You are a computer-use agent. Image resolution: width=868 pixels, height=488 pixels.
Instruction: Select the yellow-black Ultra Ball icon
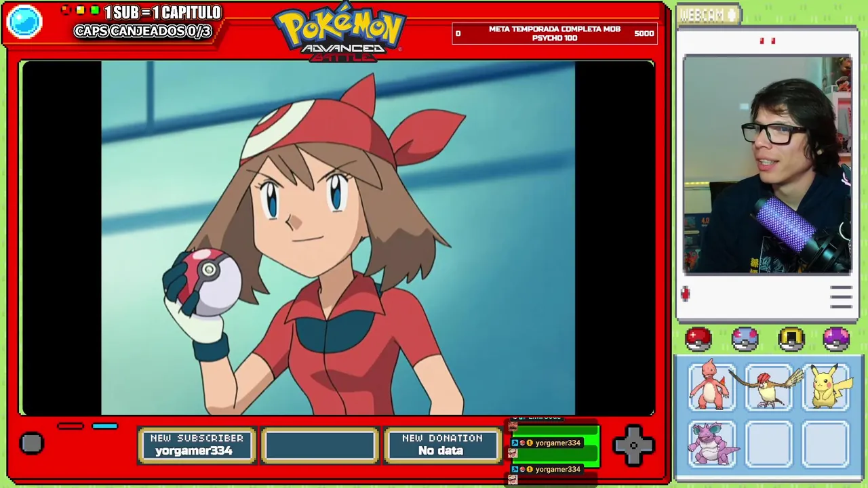(x=791, y=338)
